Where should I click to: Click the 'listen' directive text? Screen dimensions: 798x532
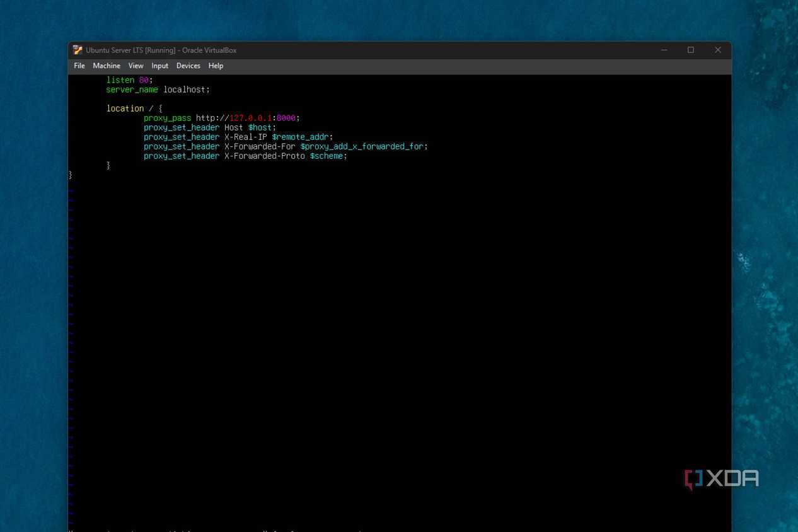tap(120, 80)
